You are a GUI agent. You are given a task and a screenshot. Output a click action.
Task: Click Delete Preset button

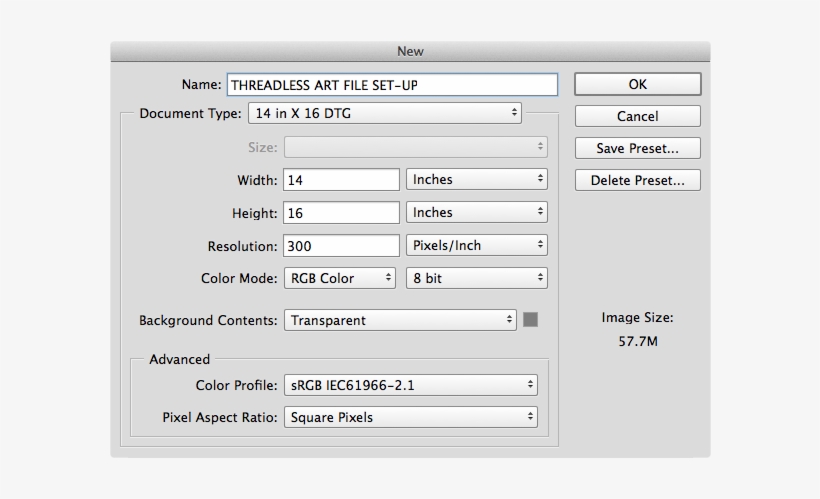tap(637, 181)
